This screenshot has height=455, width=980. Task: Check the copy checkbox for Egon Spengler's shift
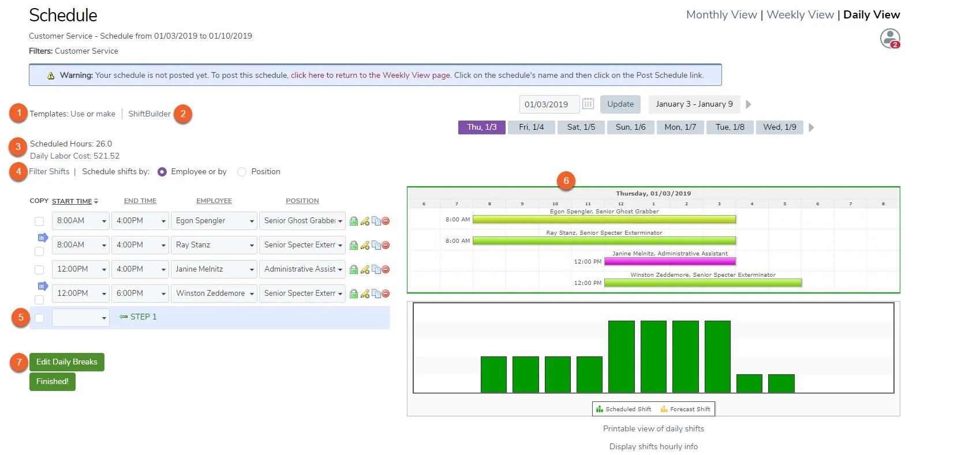tap(39, 221)
